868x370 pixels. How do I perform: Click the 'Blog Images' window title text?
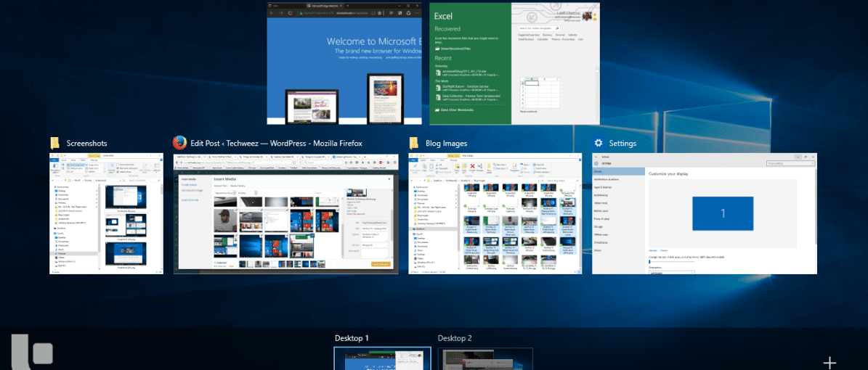point(446,143)
